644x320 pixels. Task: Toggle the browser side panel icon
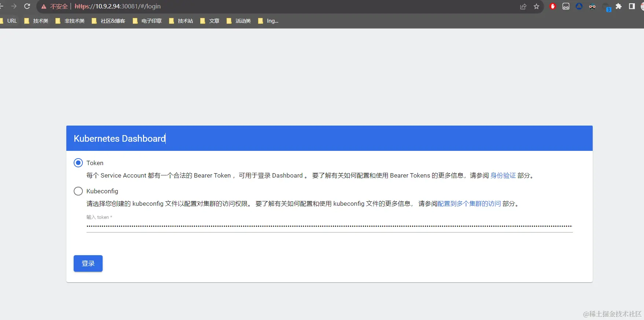(x=632, y=6)
